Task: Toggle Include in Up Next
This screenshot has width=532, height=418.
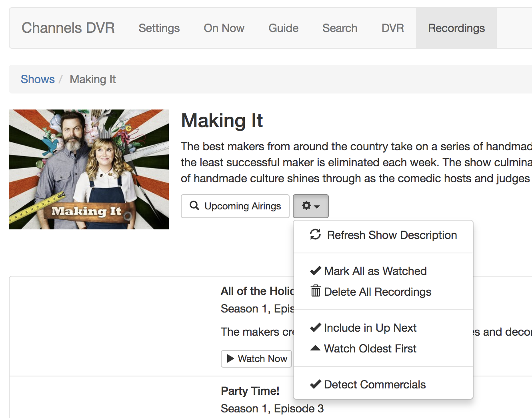Action: (383, 328)
